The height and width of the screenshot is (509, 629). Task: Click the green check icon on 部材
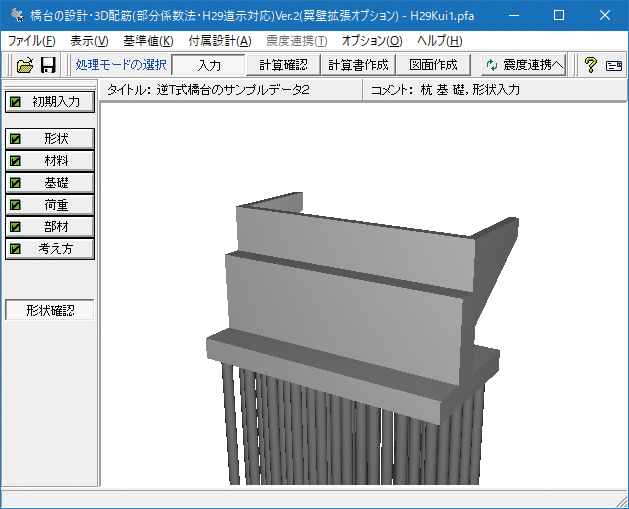click(x=15, y=227)
